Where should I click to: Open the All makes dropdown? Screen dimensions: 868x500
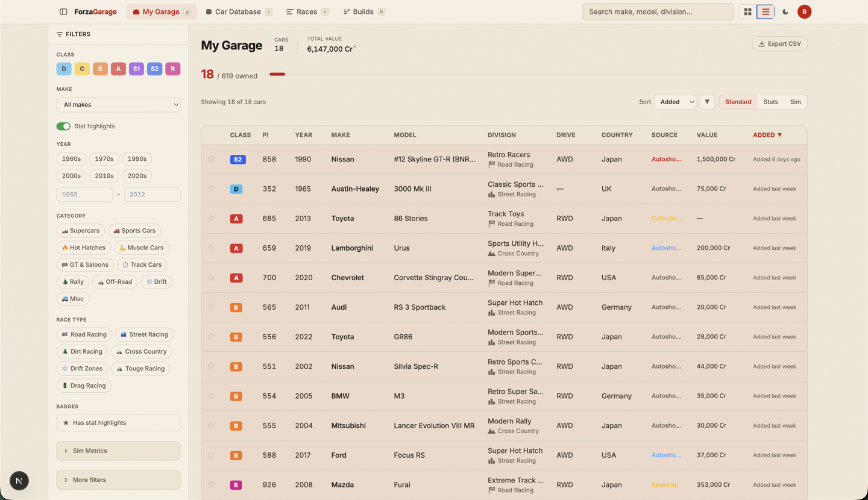click(118, 105)
